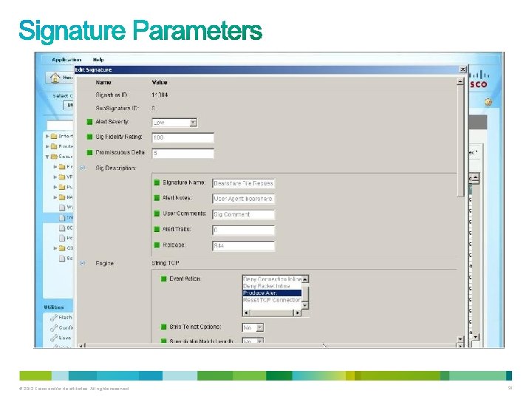Toggle the green Sig Fidelity Rating checkbox
This screenshot has height=399, width=532.
click(x=89, y=137)
